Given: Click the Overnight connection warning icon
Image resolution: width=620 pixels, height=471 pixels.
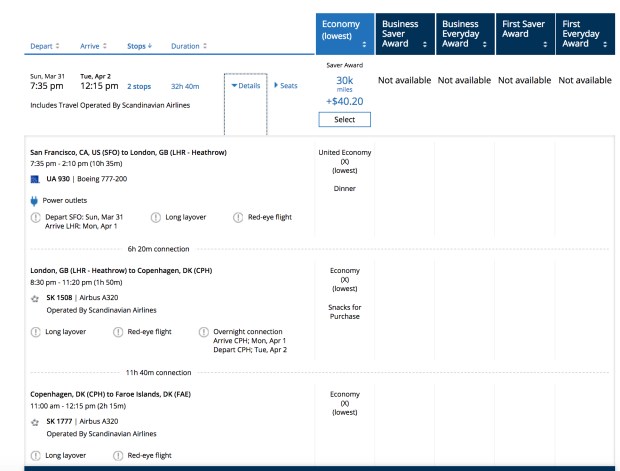Looking at the screenshot, I should tap(205, 332).
